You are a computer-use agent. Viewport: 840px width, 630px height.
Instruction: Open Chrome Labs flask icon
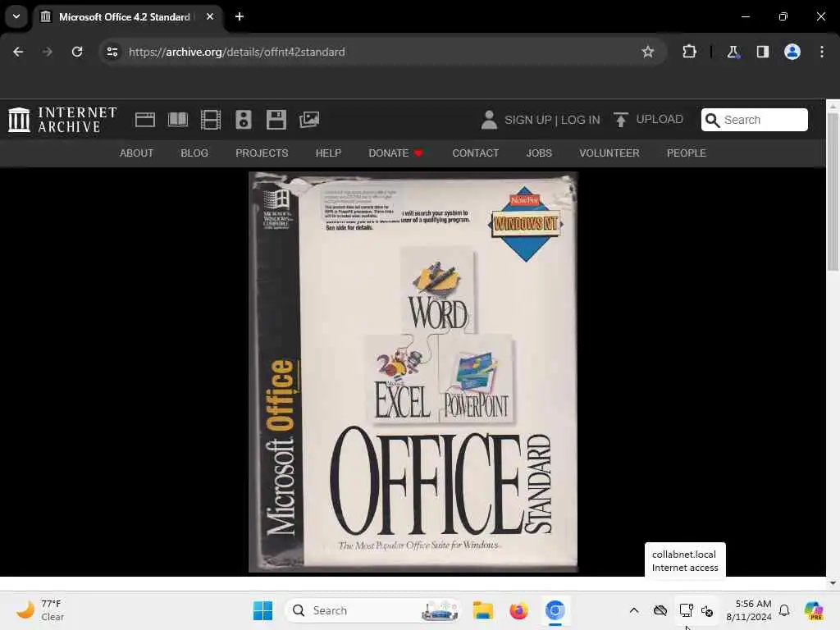pos(733,52)
